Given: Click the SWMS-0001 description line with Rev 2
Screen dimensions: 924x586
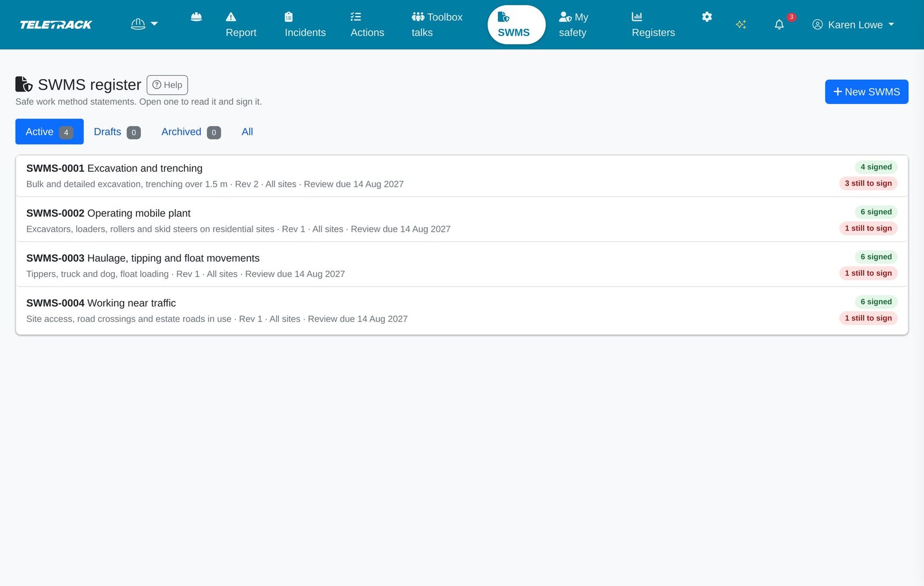Looking at the screenshot, I should tap(215, 184).
